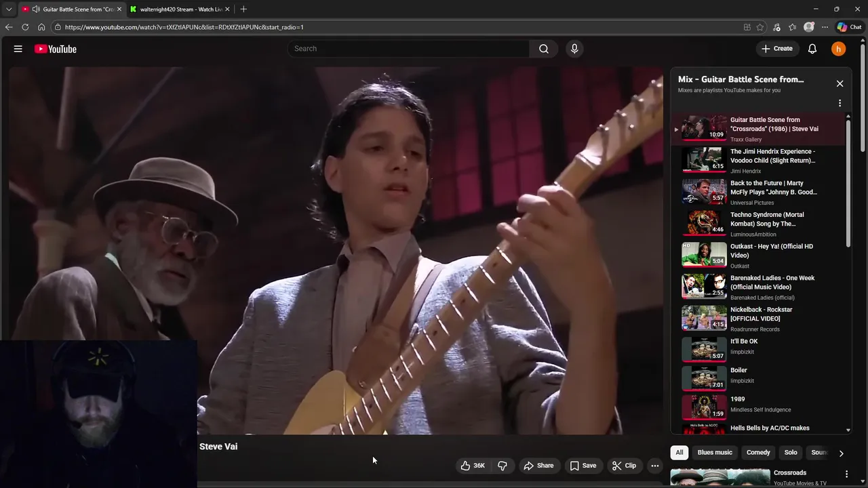The image size is (868, 488).
Task: Open YouTube notifications bell
Action: 812,49
